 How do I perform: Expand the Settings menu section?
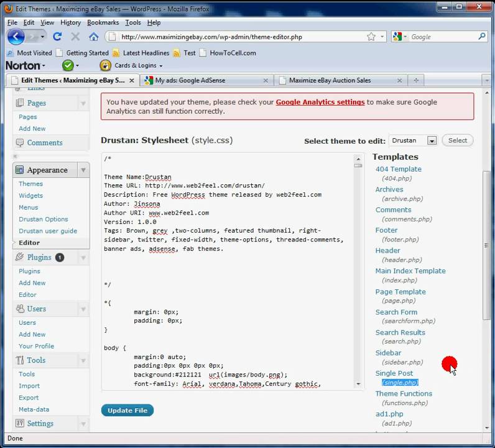tap(83, 424)
